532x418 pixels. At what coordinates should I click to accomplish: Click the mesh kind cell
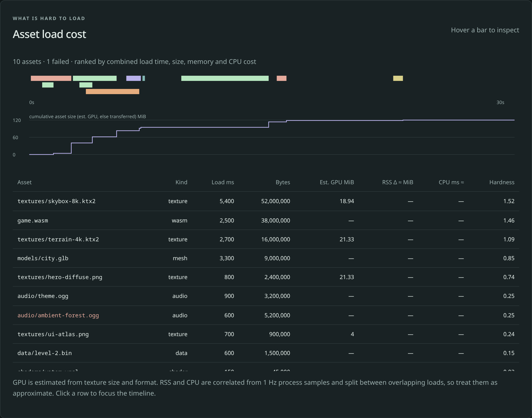tap(180, 258)
